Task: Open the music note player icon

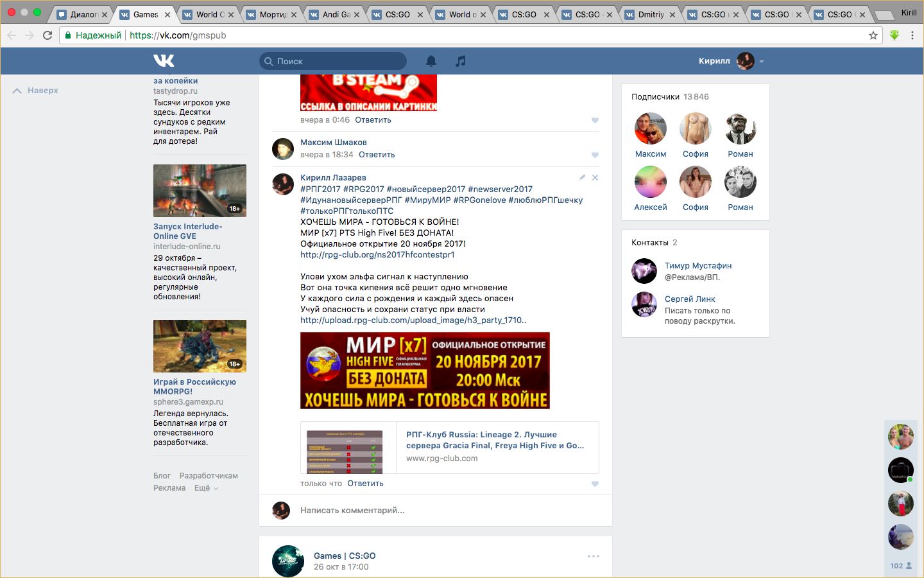Action: (460, 61)
